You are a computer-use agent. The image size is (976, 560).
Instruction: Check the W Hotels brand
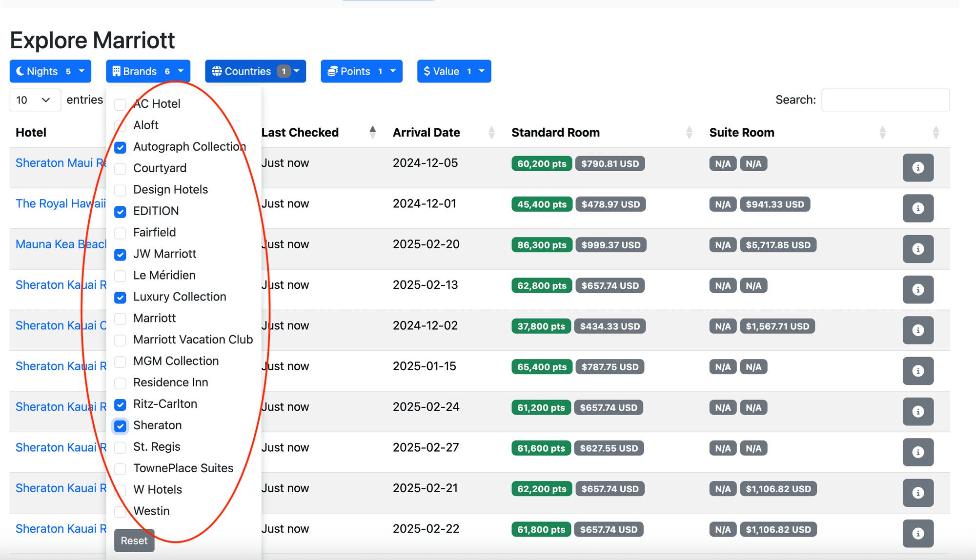pos(120,490)
